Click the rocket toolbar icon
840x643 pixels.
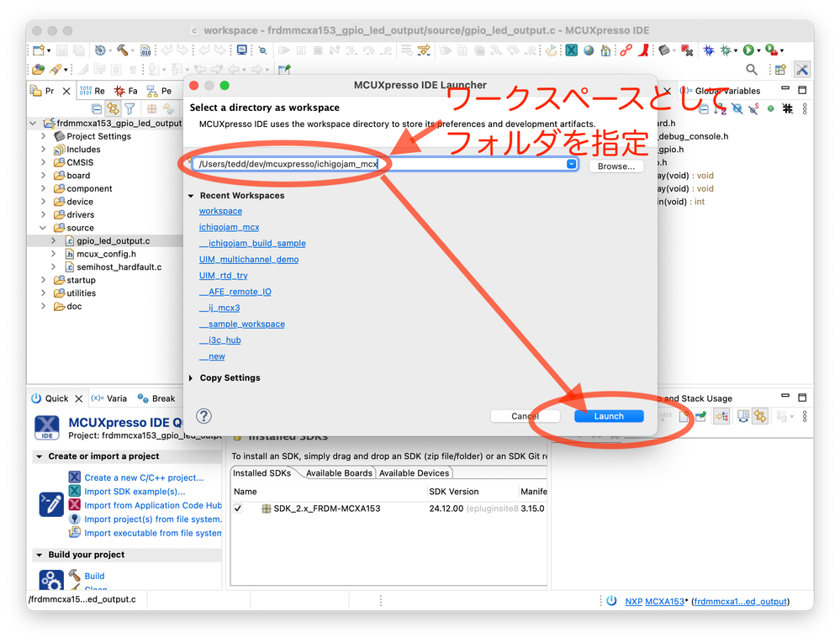coord(55,70)
